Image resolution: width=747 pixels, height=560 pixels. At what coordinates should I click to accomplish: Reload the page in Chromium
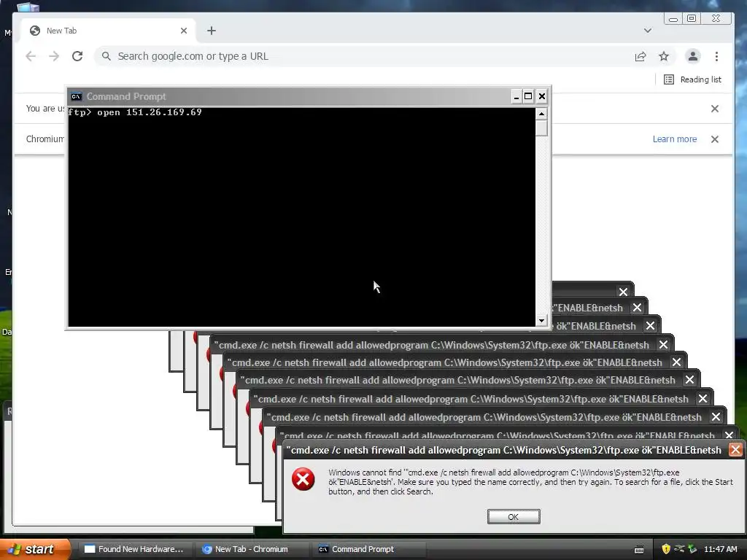[77, 56]
